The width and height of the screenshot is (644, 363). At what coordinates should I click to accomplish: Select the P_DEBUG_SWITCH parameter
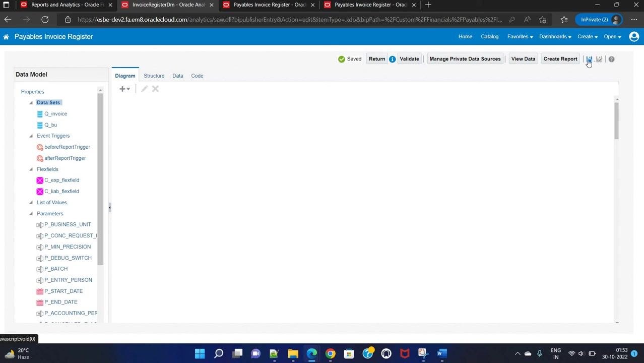tap(68, 258)
